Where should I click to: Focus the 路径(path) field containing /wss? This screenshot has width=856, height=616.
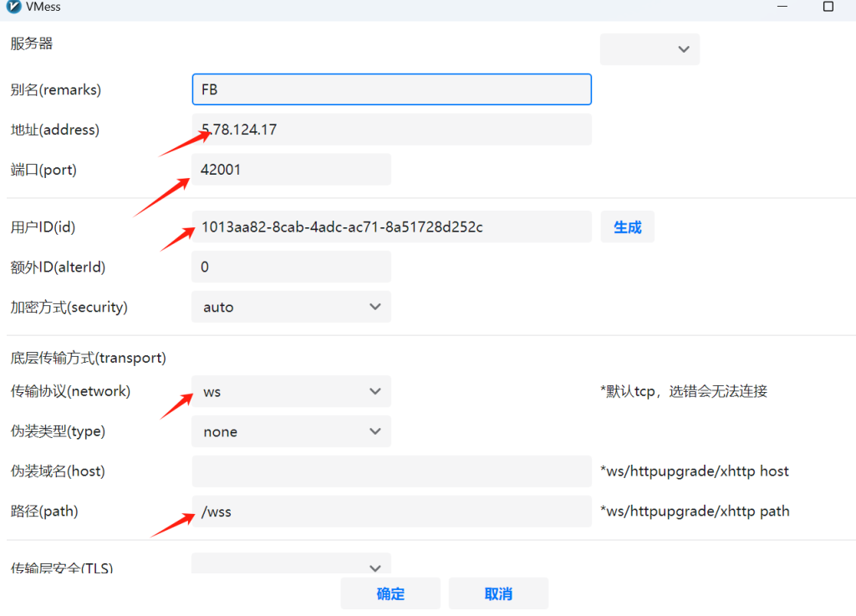point(391,512)
